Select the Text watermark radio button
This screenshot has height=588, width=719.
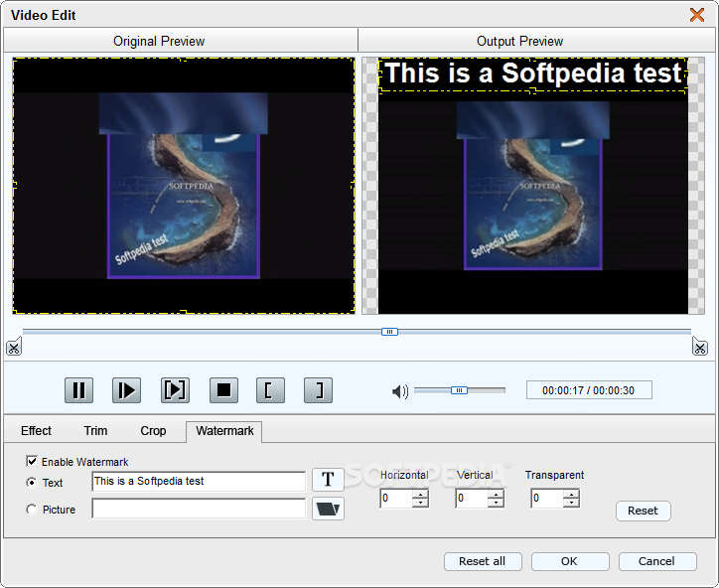tap(31, 483)
